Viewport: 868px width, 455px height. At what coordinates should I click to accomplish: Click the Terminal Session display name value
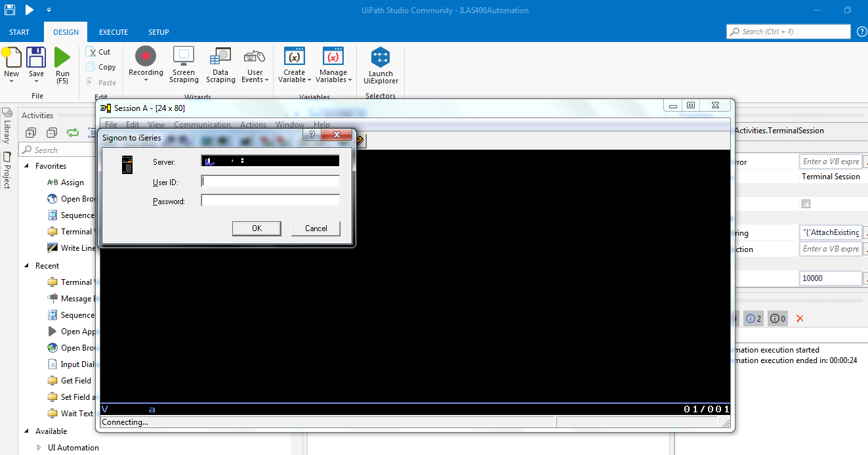831,177
